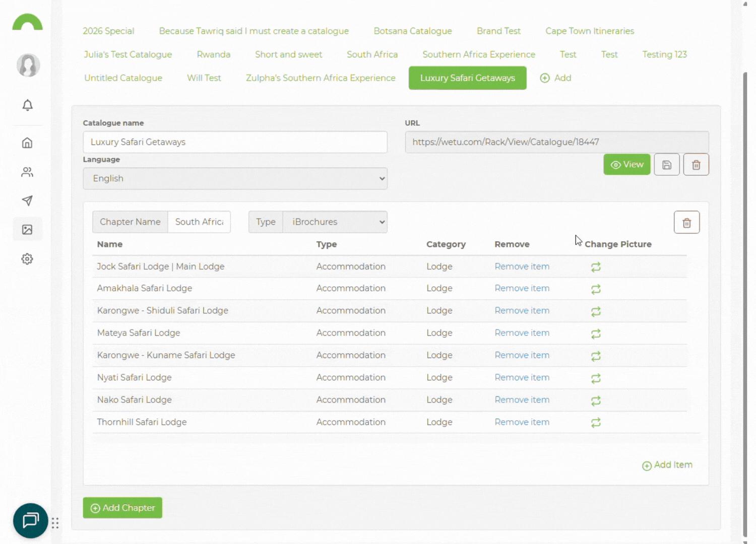
Task: Save catalogue using the floppy disk icon
Action: click(666, 165)
